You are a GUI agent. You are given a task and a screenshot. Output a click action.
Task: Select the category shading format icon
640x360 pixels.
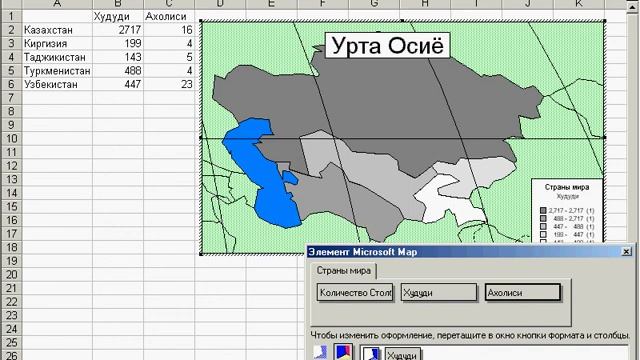343,352
